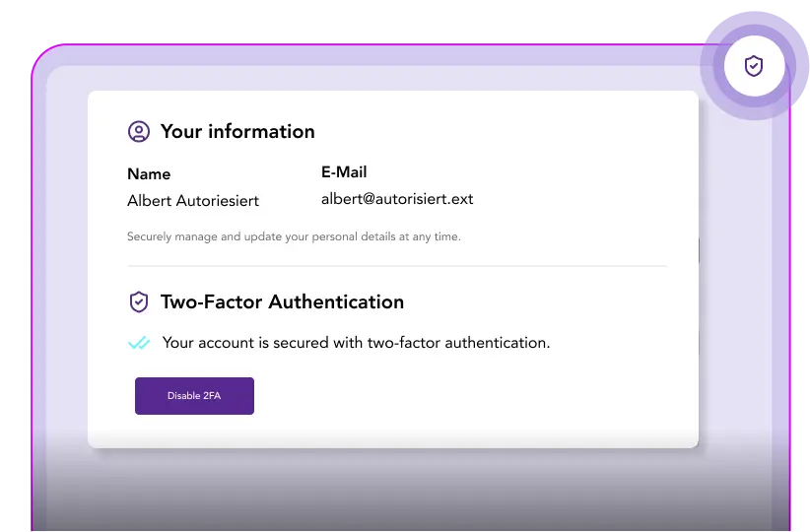Click the dark gradient area below the white card

click(394, 493)
